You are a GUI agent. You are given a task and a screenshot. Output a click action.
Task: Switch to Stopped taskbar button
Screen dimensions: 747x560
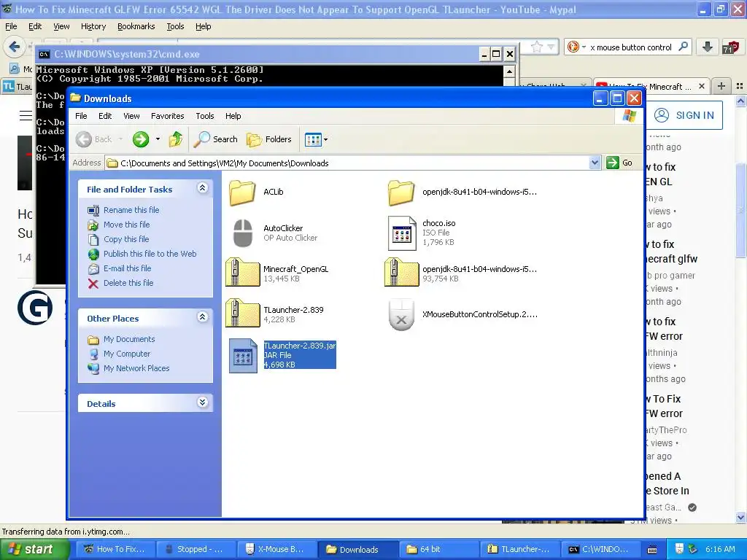[x=196, y=549]
